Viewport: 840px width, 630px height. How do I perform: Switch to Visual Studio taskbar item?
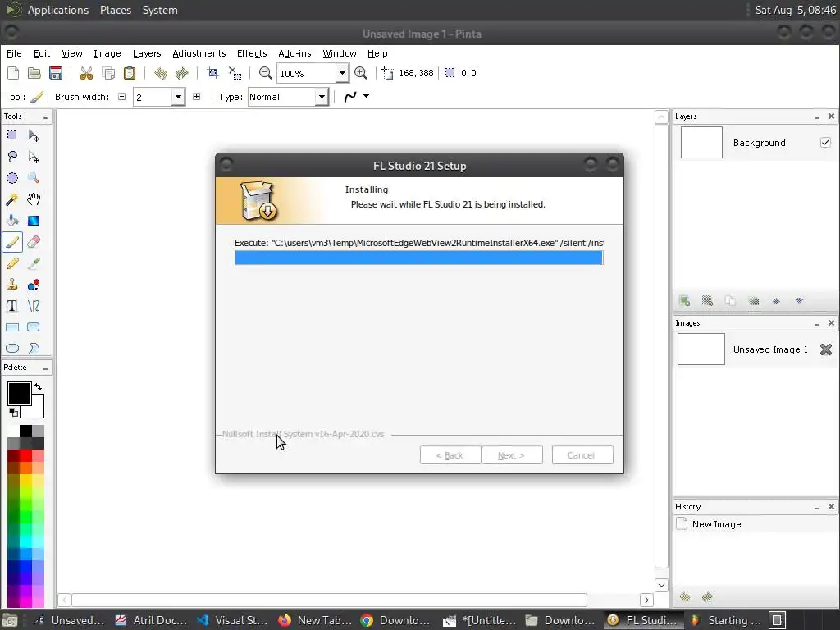(x=232, y=620)
